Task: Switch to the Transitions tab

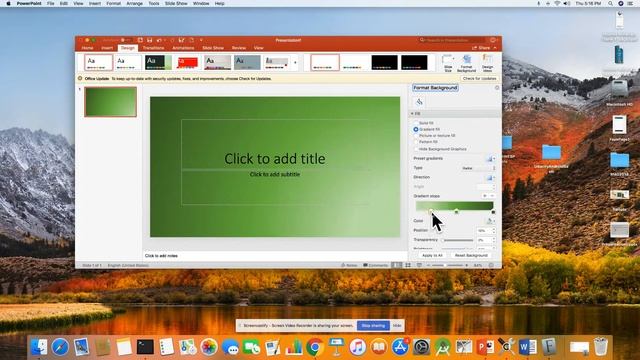Action: (x=153, y=48)
